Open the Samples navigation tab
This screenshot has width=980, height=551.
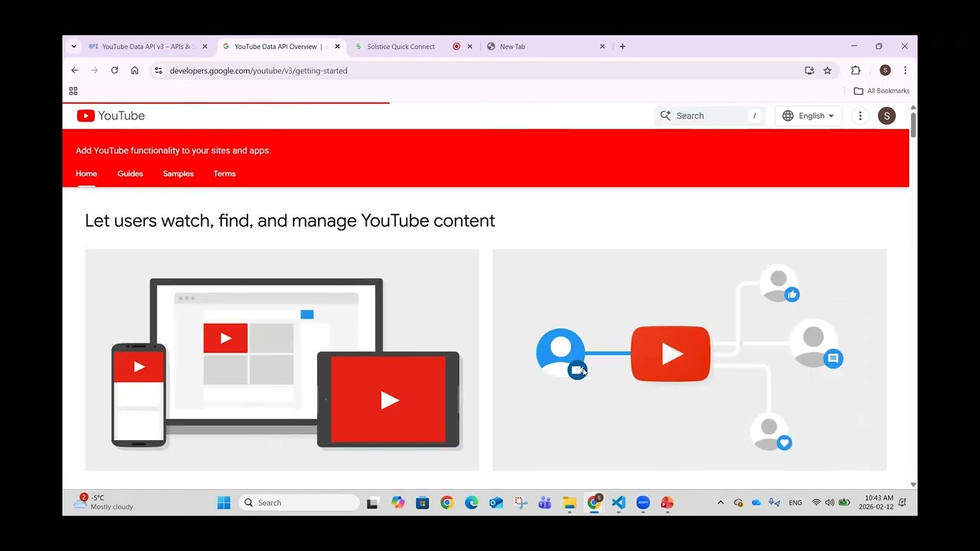(178, 174)
